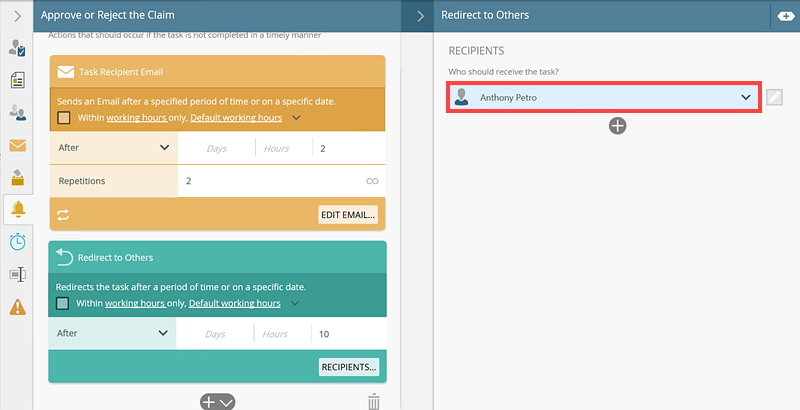This screenshot has height=410, width=800.
Task: Delete the selected action with trash icon
Action: pos(373,401)
